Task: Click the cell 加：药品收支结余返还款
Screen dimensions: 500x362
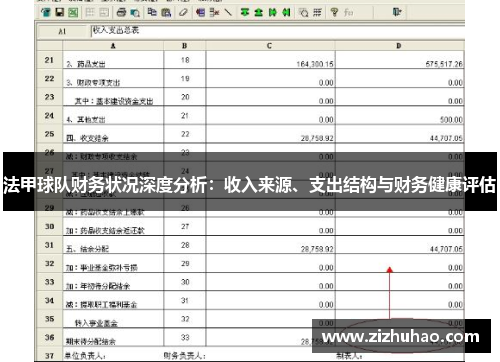Action: (x=113, y=227)
